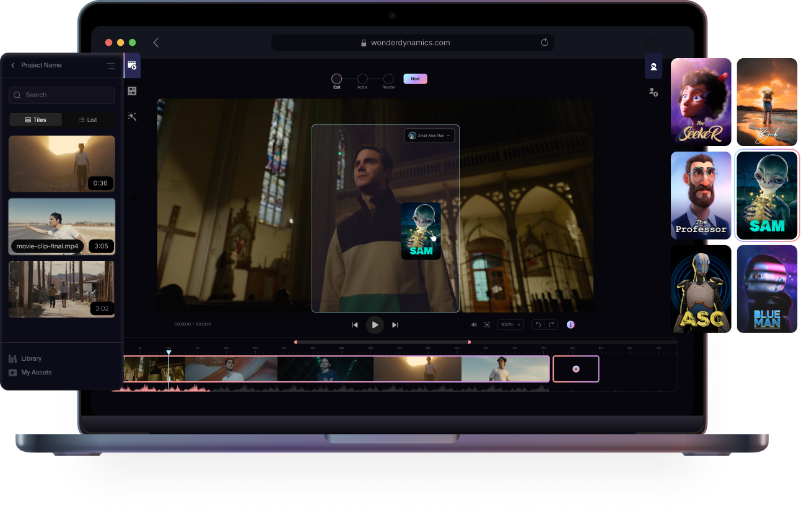
Task: Add a new clip with the plus tile
Action: pos(576,369)
